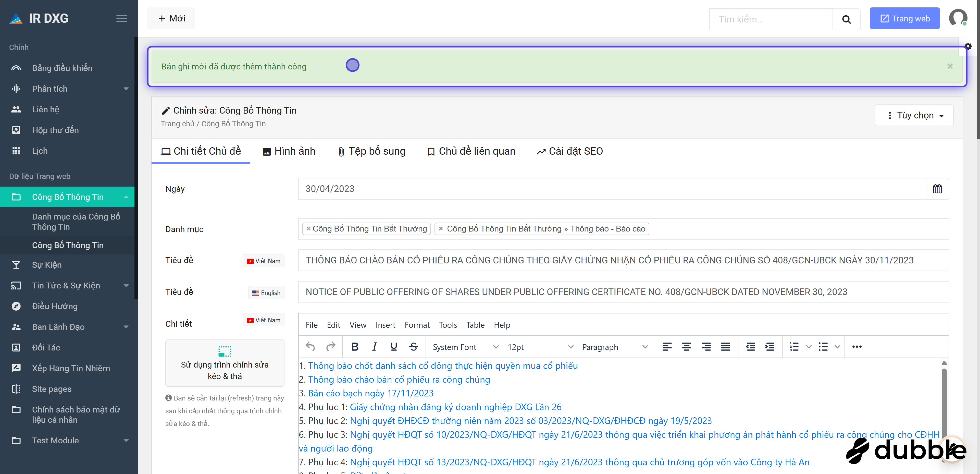Viewport: 980px width, 474px height.
Task: Center align the text
Action: (686, 346)
